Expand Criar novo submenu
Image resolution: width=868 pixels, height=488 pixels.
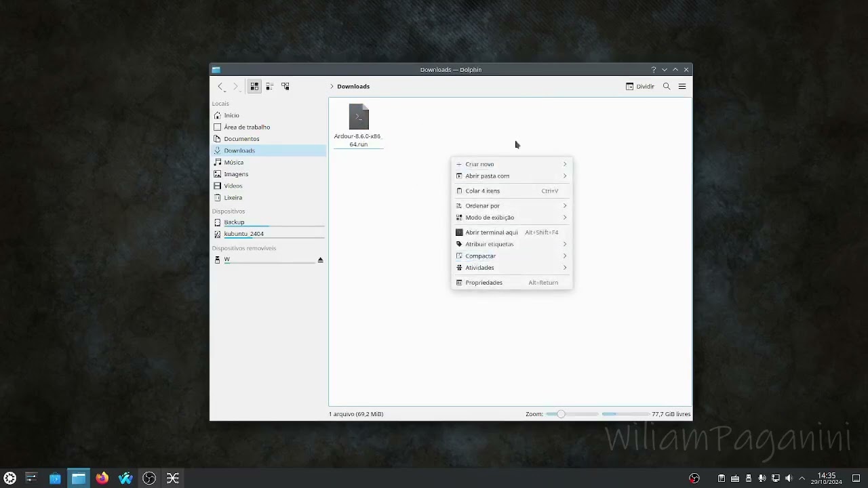point(511,164)
